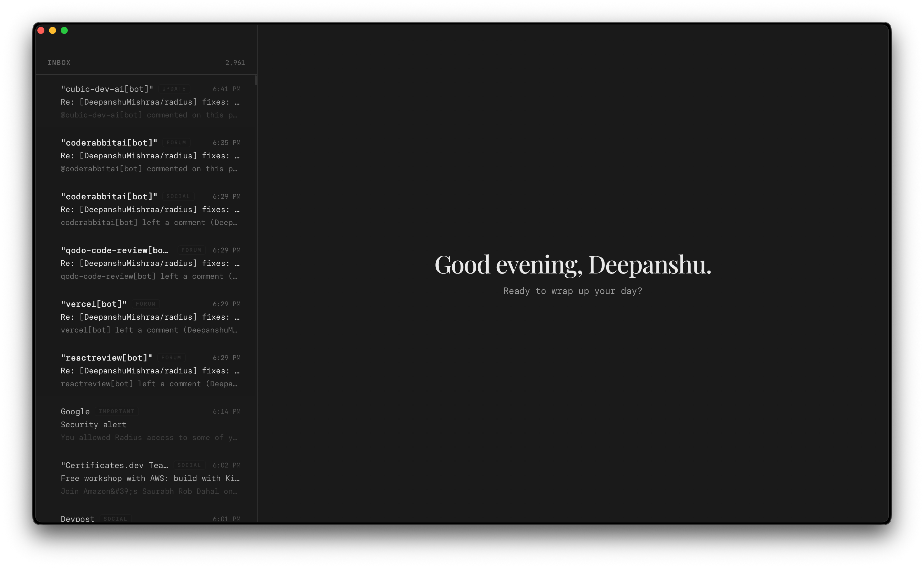Screen dimensions: 924x568
Task: Open the vercel[bot] email
Action: click(146, 317)
